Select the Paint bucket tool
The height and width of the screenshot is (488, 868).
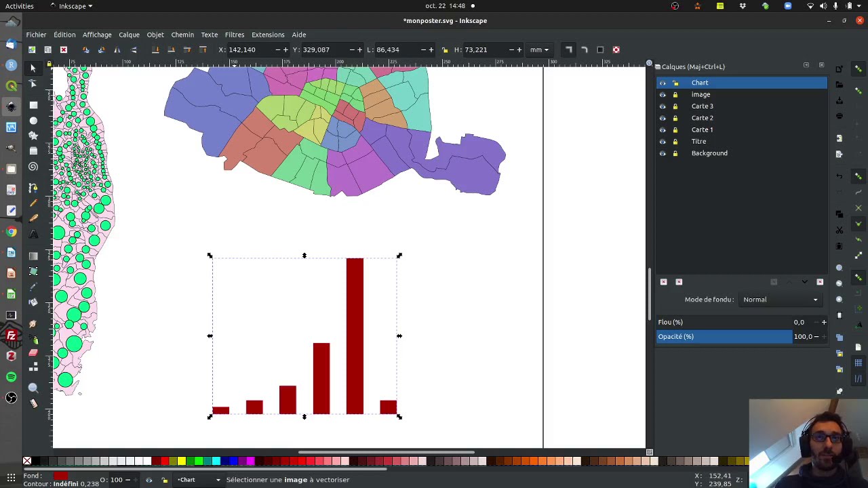tap(33, 302)
